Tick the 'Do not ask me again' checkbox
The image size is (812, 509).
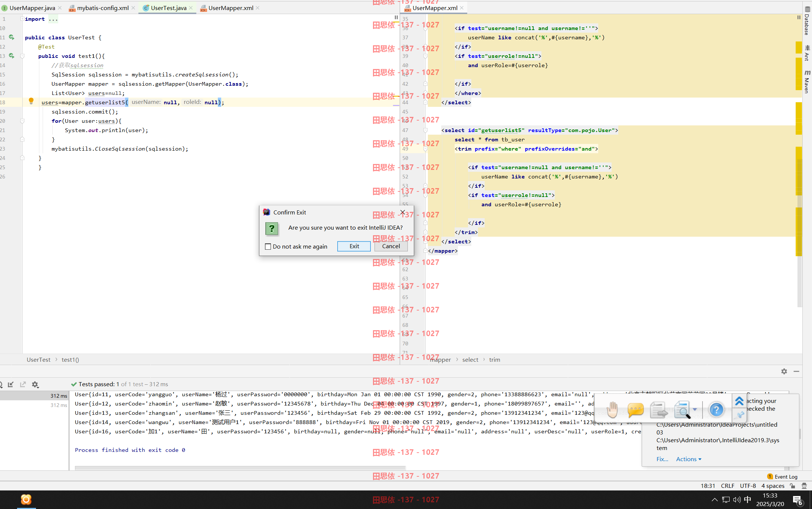tap(268, 247)
